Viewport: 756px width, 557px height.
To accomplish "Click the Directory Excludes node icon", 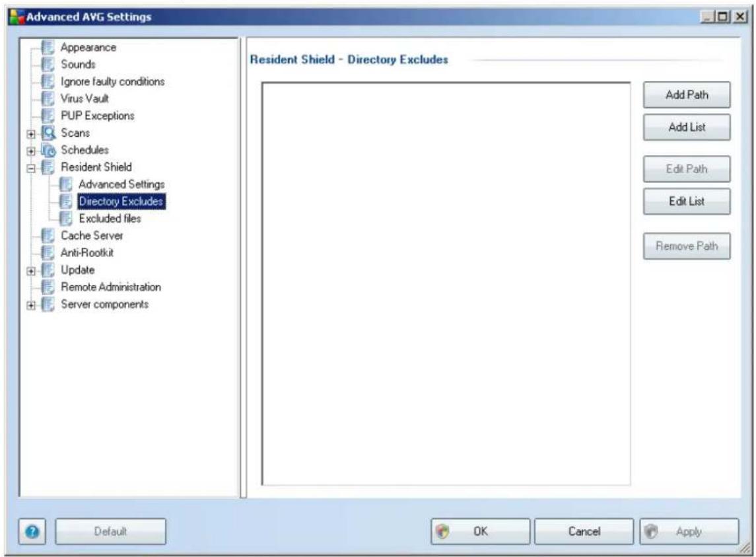I will tap(65, 202).
